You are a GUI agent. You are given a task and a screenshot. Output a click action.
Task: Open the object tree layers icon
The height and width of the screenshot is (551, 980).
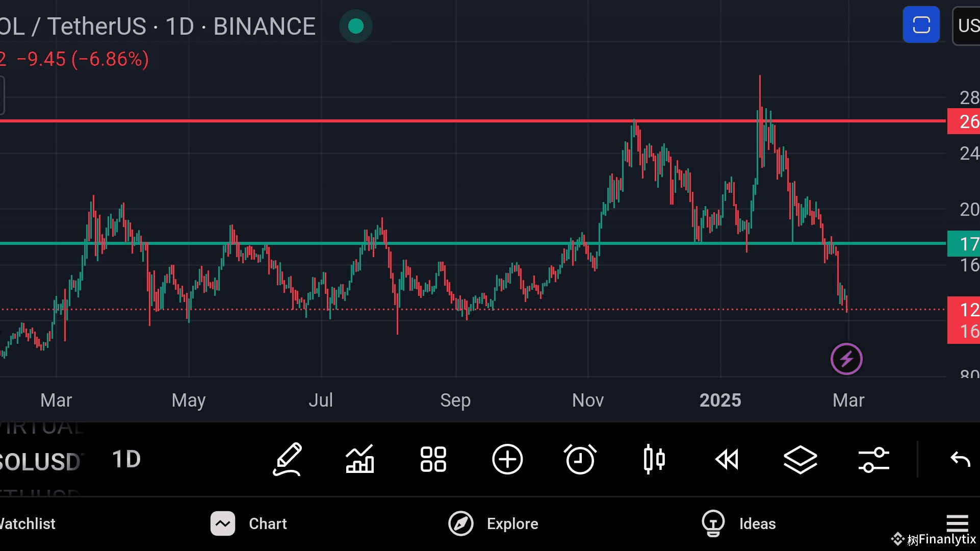tap(800, 459)
